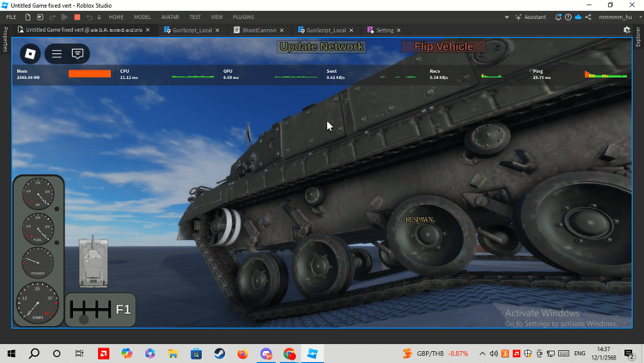
Task: Click the GPU stat in performance bar
Action: [270, 75]
